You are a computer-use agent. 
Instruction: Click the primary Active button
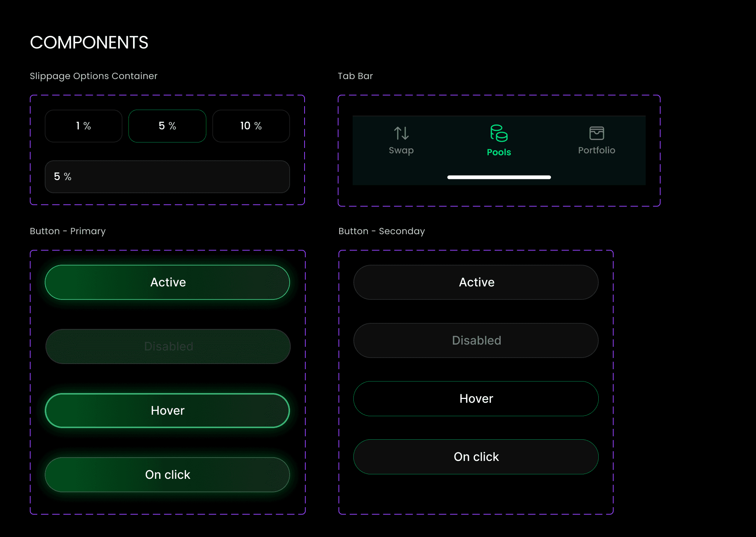167,282
